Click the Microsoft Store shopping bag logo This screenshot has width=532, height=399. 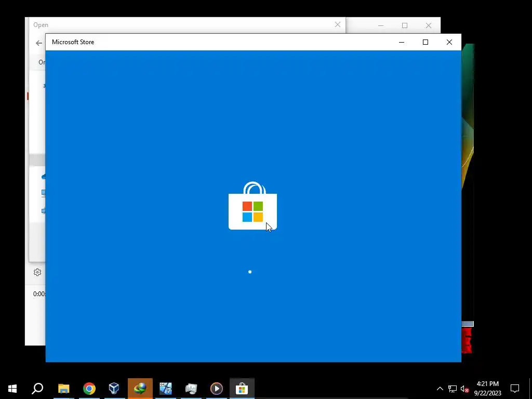point(253,206)
